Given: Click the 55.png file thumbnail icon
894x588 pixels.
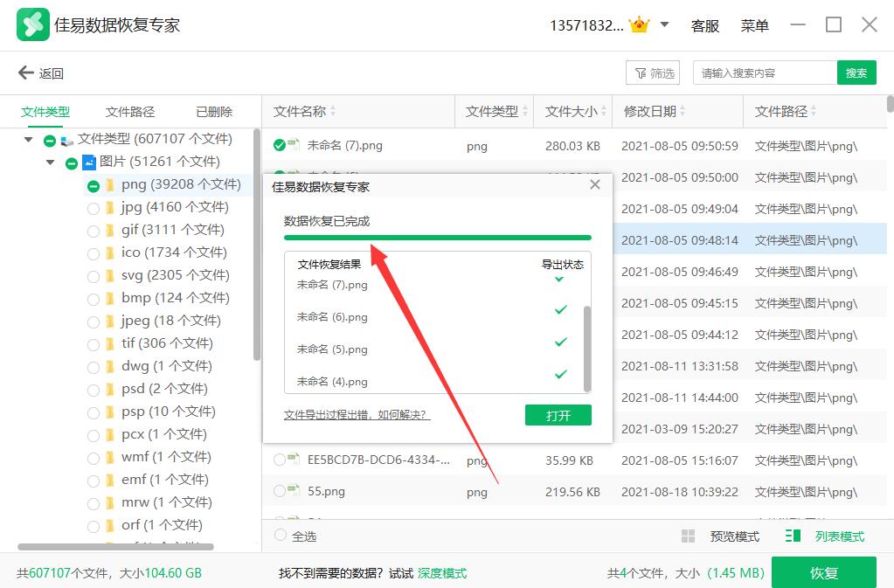Looking at the screenshot, I should coord(294,490).
